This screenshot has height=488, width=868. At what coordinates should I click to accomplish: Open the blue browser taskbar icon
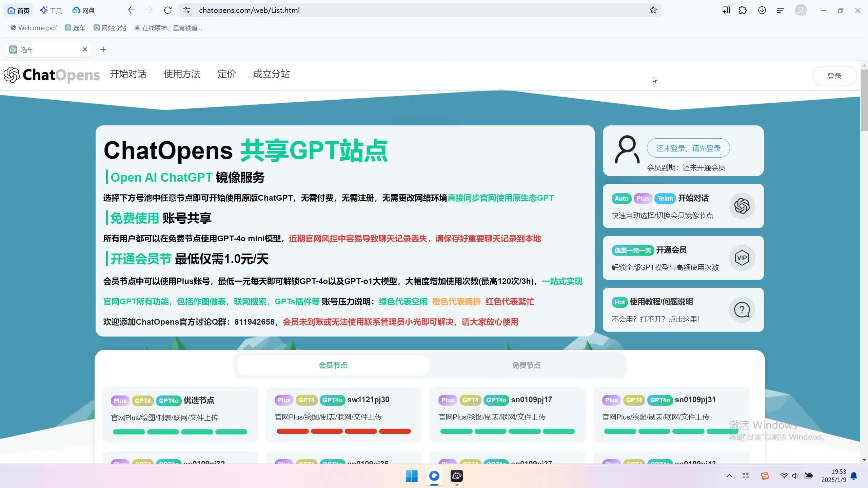click(x=434, y=476)
